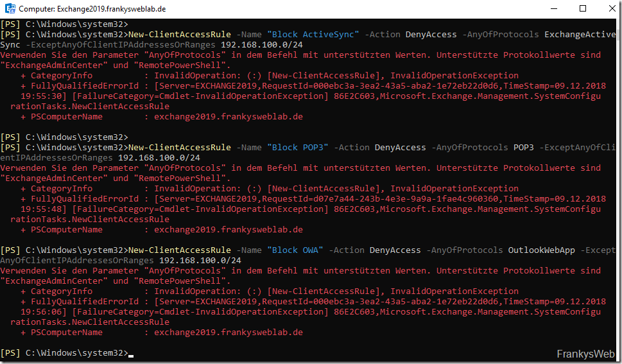Click the "Block OWA" rule name string
This screenshot has width=622, height=364.
pyautogui.click(x=297, y=250)
